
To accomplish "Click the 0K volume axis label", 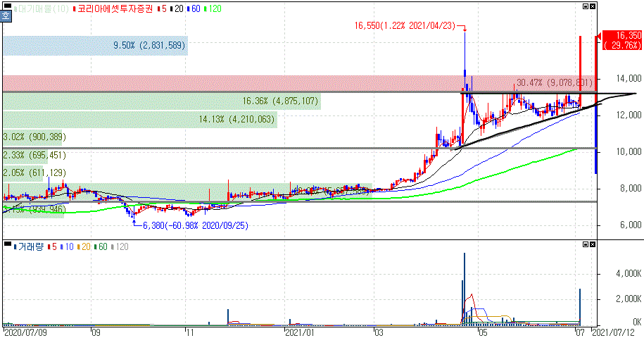I will (x=636, y=322).
